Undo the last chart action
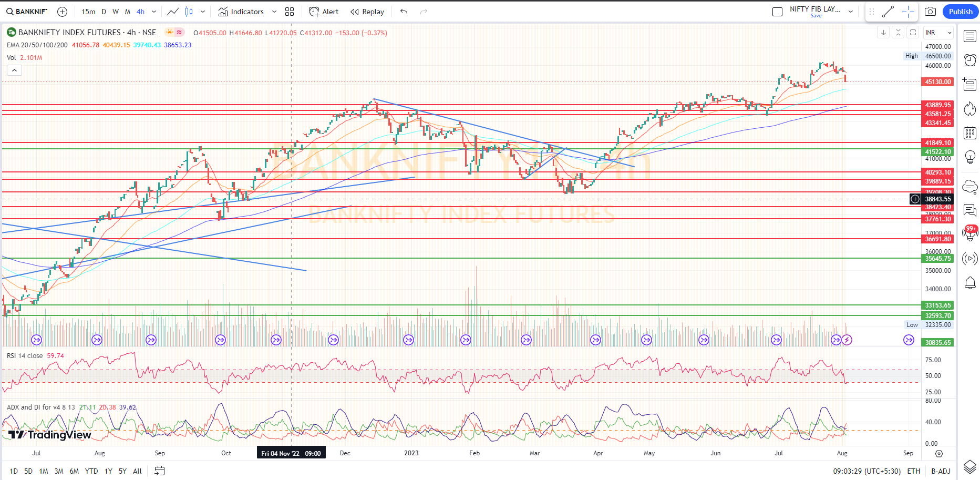The height and width of the screenshot is (480, 980). pyautogui.click(x=404, y=12)
